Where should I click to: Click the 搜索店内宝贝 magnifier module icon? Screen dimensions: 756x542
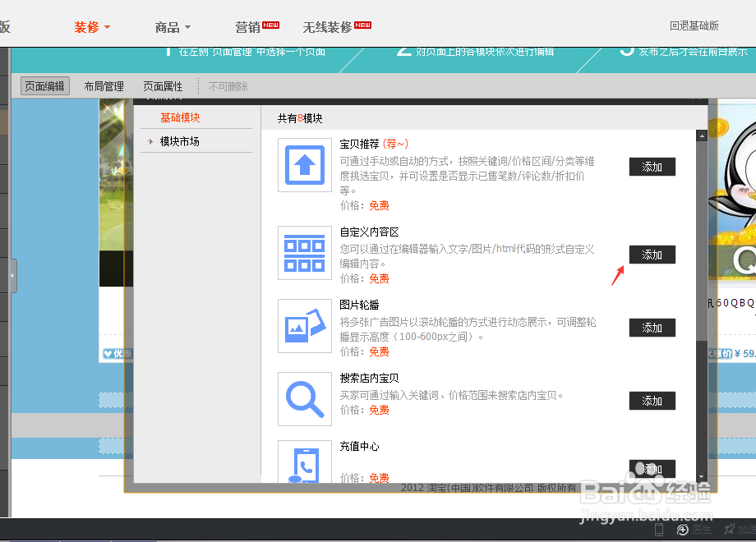pyautogui.click(x=305, y=399)
